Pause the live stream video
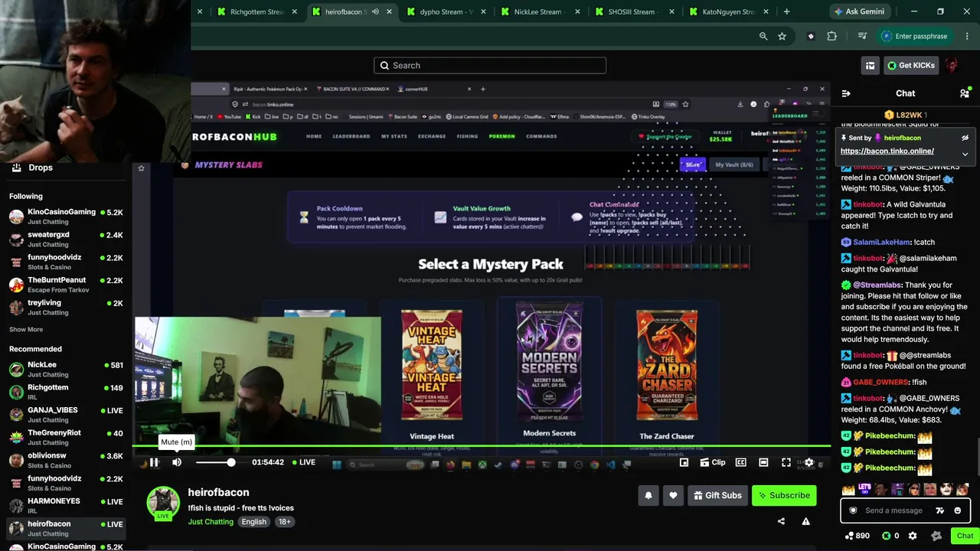The width and height of the screenshot is (980, 551). point(154,462)
